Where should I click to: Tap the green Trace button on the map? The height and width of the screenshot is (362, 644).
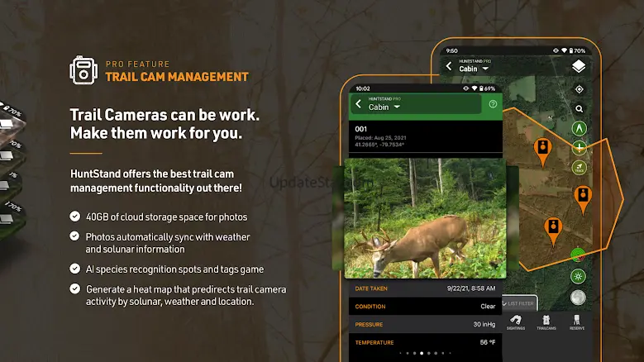pos(580,168)
